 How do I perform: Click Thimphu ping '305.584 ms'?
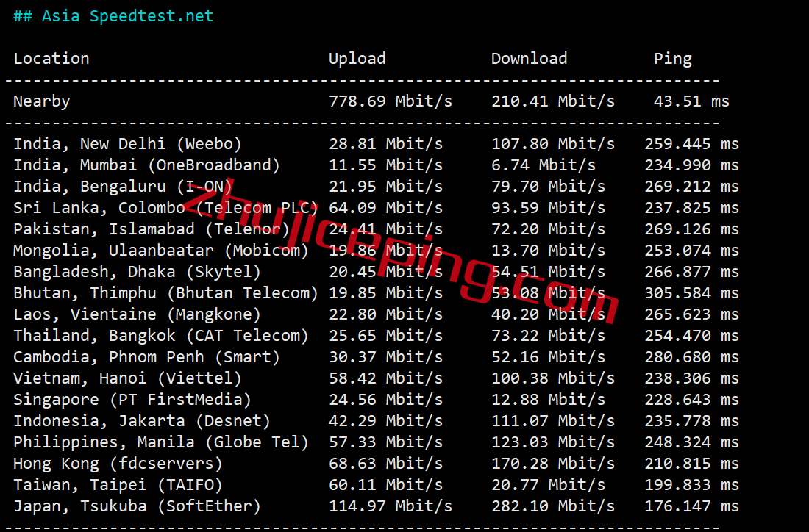tap(691, 292)
